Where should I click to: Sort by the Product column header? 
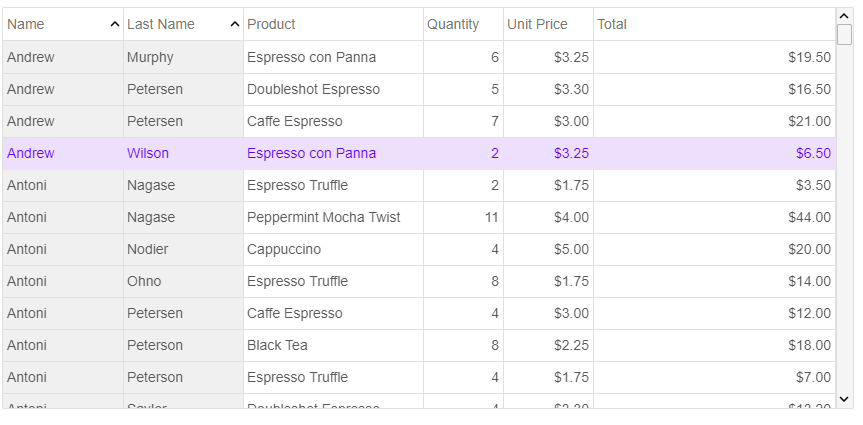point(333,24)
